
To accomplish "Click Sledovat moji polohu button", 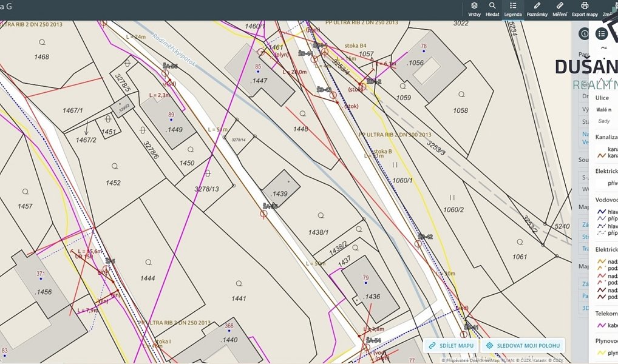I will click(523, 345).
